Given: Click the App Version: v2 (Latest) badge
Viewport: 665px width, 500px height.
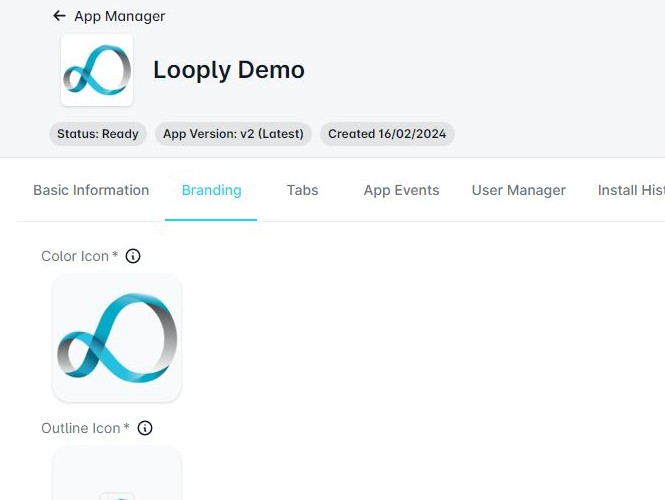Looking at the screenshot, I should [x=233, y=134].
